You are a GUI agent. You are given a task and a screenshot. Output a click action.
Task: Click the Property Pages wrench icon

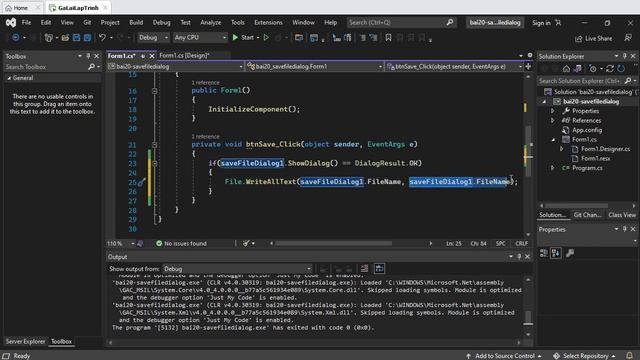point(570,253)
